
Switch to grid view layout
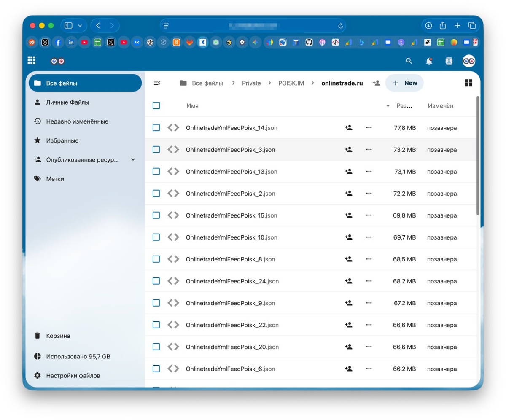pyautogui.click(x=468, y=83)
